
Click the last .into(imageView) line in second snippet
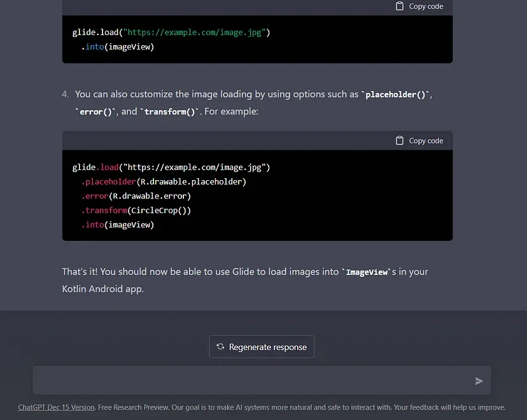click(118, 225)
